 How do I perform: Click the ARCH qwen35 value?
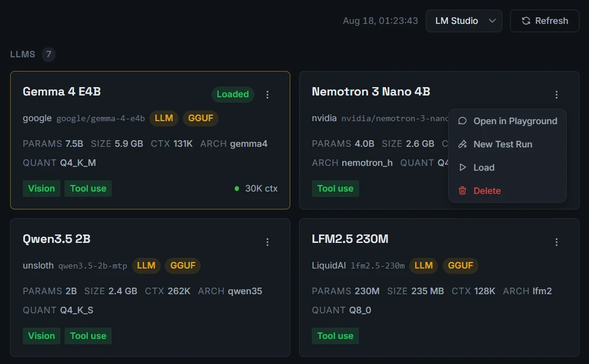tap(245, 291)
